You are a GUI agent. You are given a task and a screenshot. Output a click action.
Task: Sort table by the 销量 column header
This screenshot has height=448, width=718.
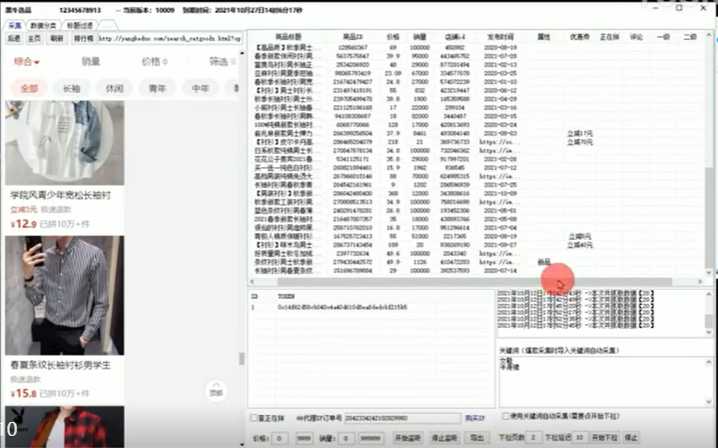pos(419,36)
